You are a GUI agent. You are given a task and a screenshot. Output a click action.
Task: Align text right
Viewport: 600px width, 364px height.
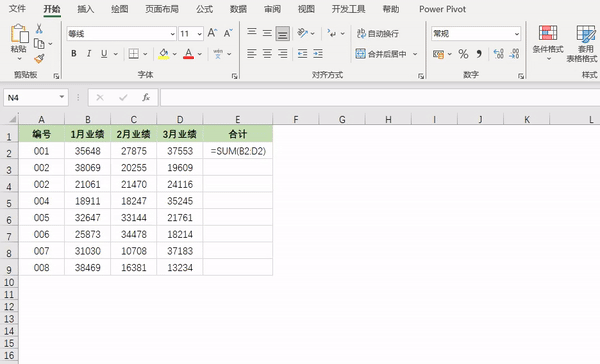[x=283, y=54]
